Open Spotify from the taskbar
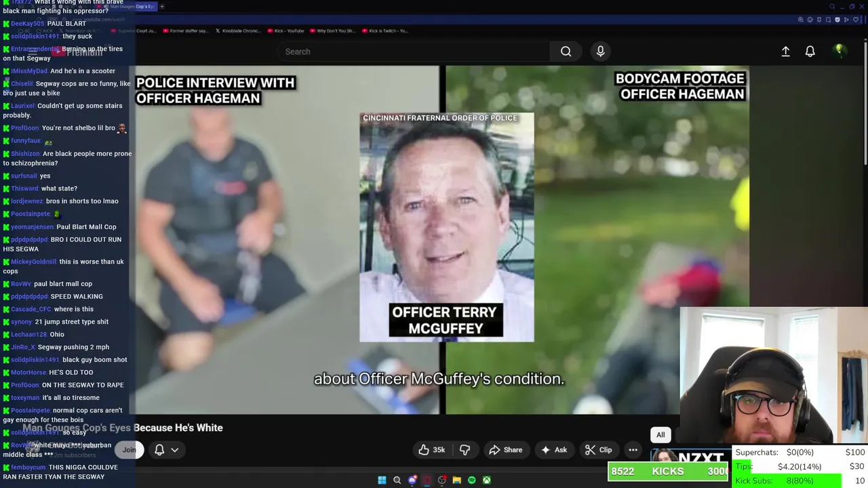The image size is (868, 488). point(472,480)
